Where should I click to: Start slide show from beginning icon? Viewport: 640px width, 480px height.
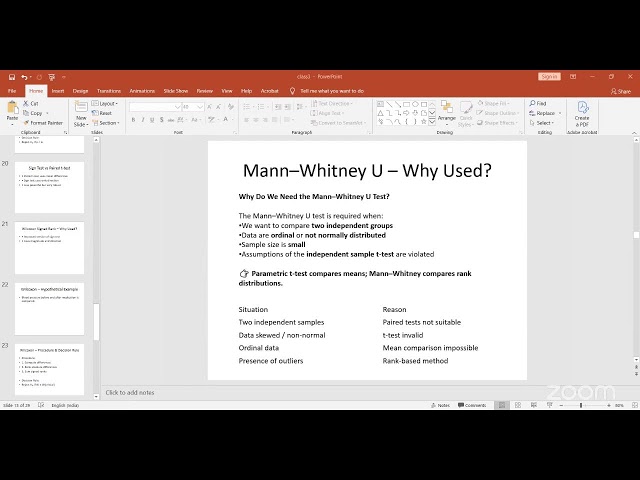point(51,77)
